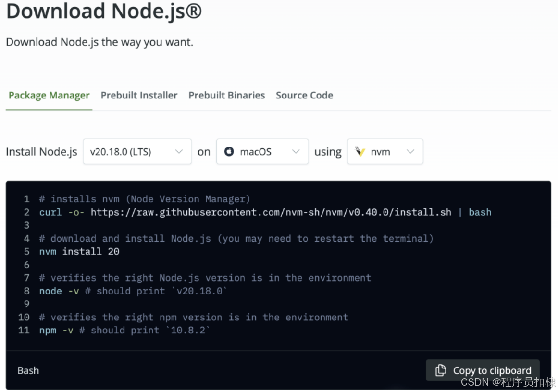Click the nvm logo icon
This screenshot has height=392, width=558.
pyautogui.click(x=360, y=151)
